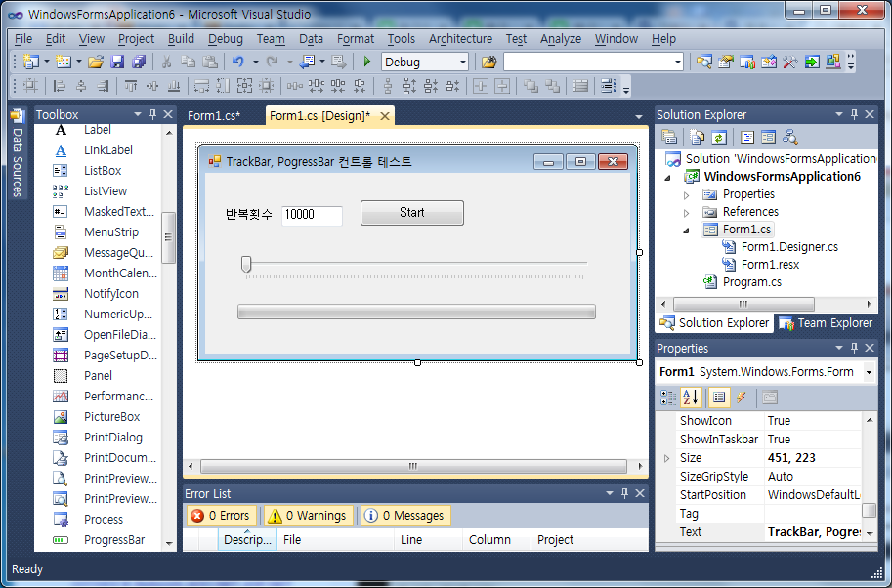
Task: Click the Find combo box text field
Action: click(588, 62)
